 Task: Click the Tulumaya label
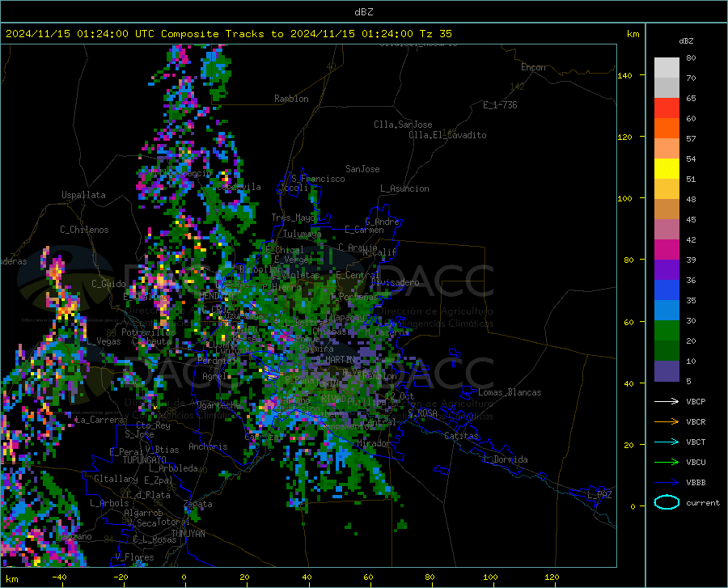(303, 234)
